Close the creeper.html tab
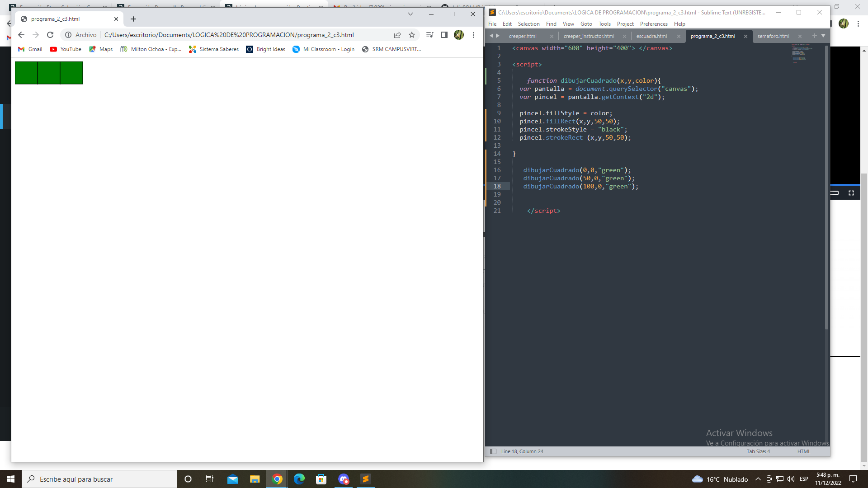Screen dimensions: 868x488 (552, 37)
